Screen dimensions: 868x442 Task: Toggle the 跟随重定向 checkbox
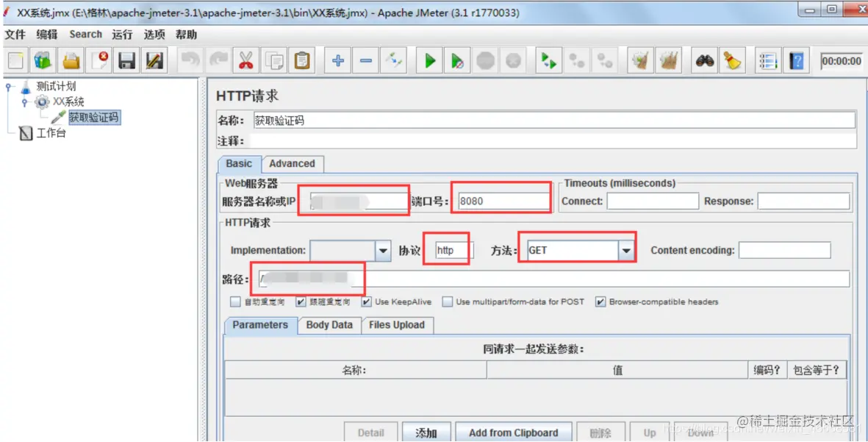tap(301, 302)
